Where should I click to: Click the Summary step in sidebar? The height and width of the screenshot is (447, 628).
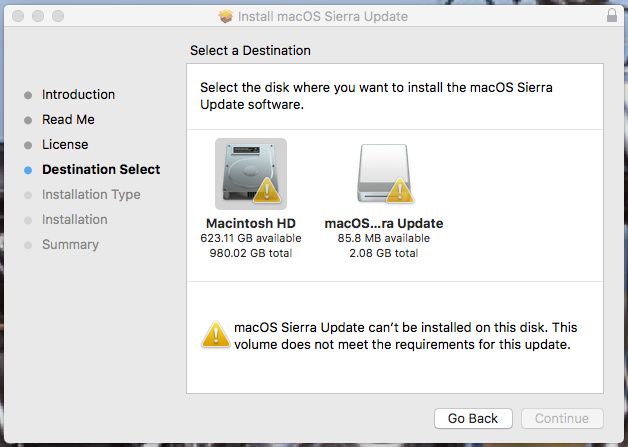click(x=70, y=245)
